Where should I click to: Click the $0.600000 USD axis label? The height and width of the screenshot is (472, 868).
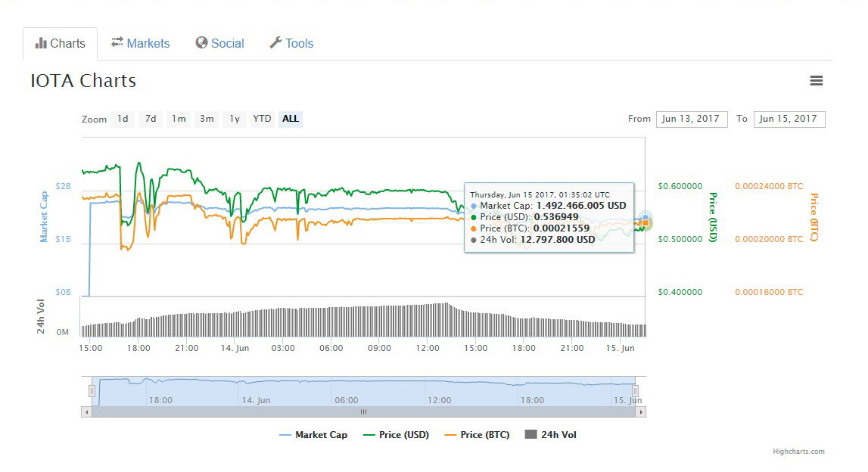click(680, 187)
